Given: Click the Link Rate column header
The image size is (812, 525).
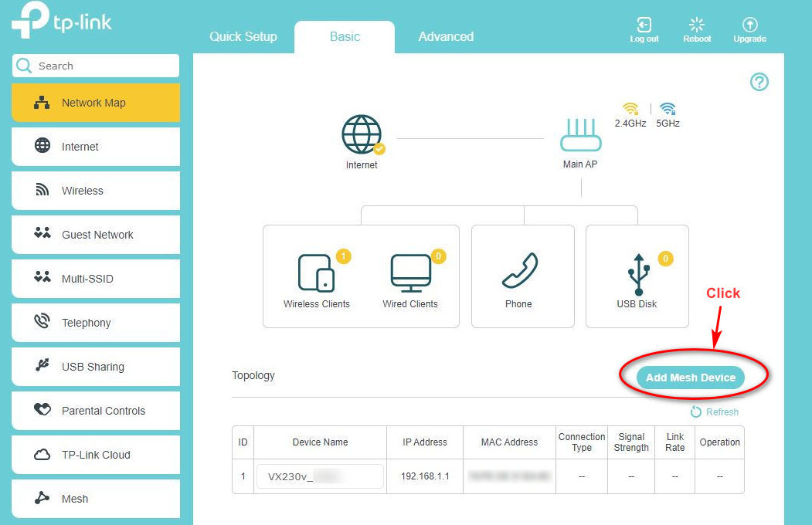Looking at the screenshot, I should click(674, 442).
